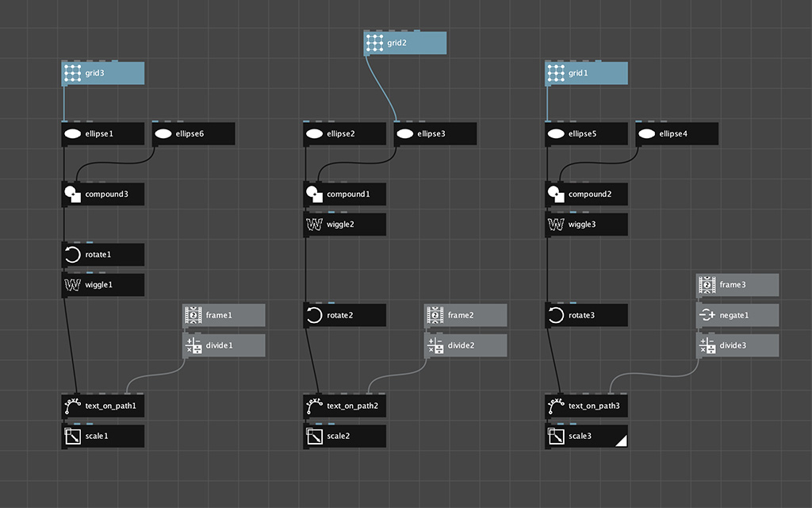
Task: Select the compound1 node label
Action: (x=348, y=194)
